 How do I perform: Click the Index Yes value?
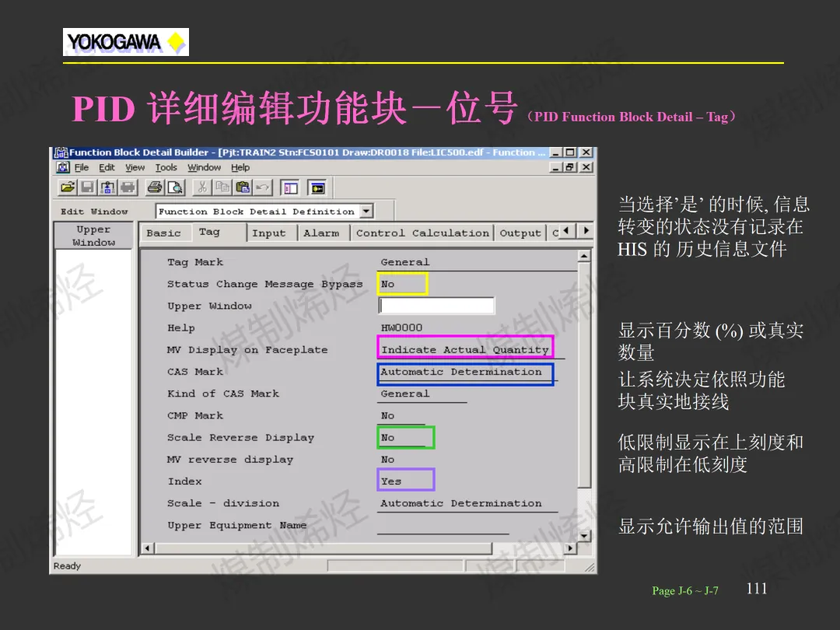coord(405,480)
